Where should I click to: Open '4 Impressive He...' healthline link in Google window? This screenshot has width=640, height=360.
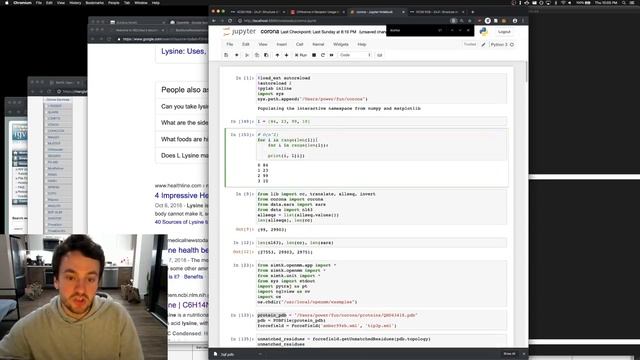point(182,196)
